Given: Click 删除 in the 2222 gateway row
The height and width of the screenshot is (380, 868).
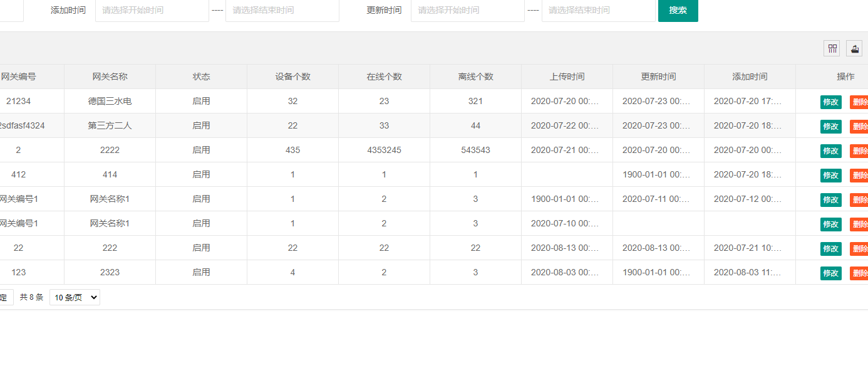Looking at the screenshot, I should tap(859, 150).
